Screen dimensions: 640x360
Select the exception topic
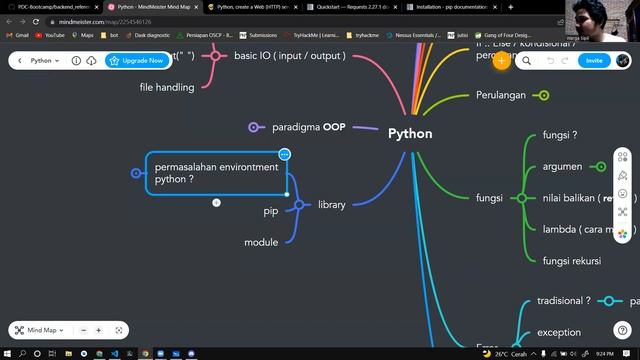click(x=559, y=333)
